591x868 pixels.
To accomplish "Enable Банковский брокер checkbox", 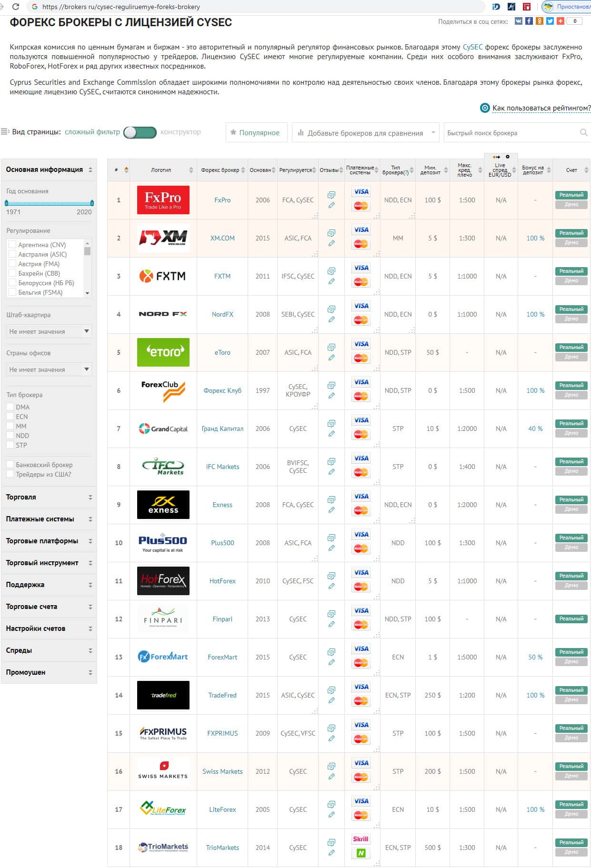I will pos(10,464).
